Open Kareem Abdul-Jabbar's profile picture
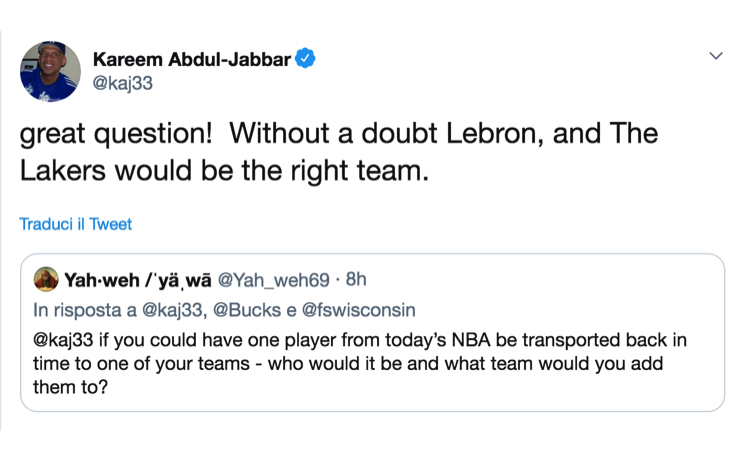The width and height of the screenshot is (738, 462). tap(49, 72)
